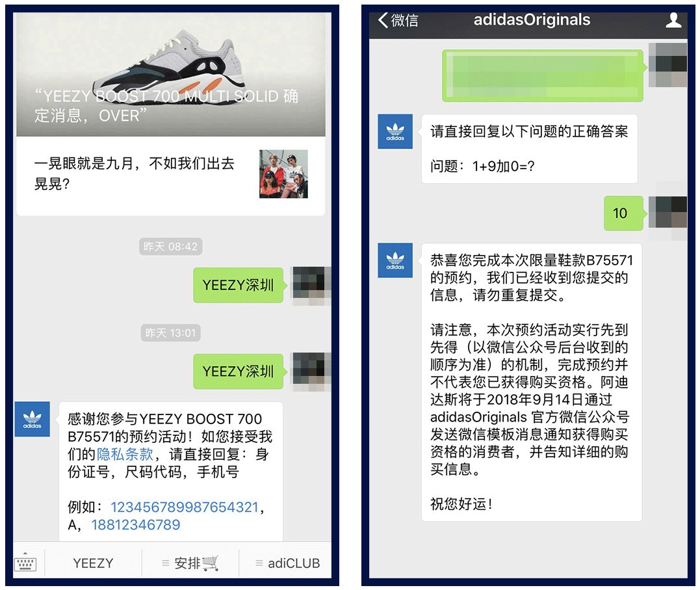
Task: Tap user avatar next to the '10' reply
Action: click(668, 213)
